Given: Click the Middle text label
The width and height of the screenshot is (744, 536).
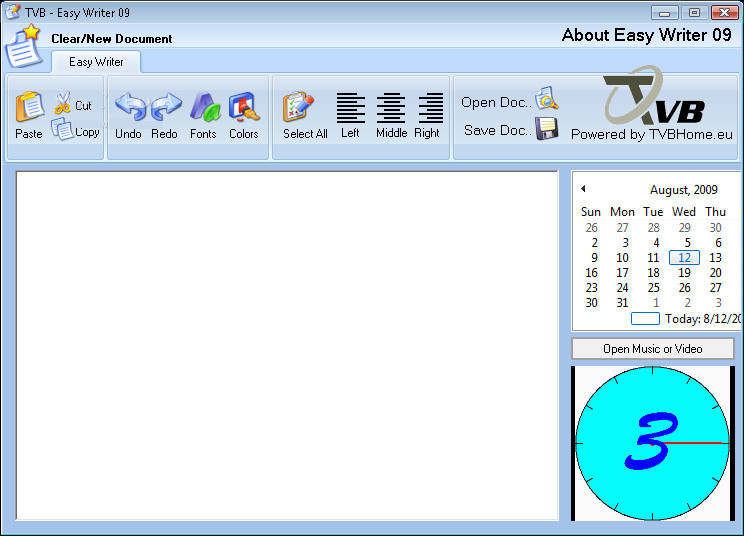Looking at the screenshot, I should pos(391,133).
